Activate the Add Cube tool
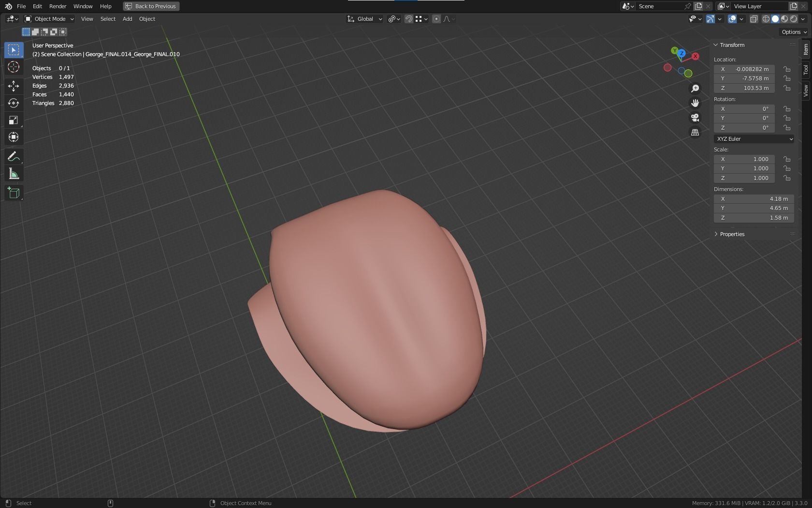Viewport: 812px width, 508px height. [14, 193]
